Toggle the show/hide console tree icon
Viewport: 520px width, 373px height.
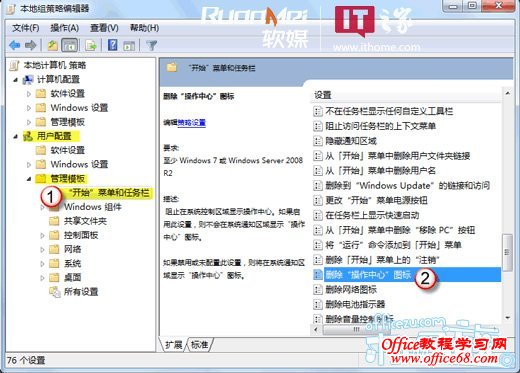(70, 45)
